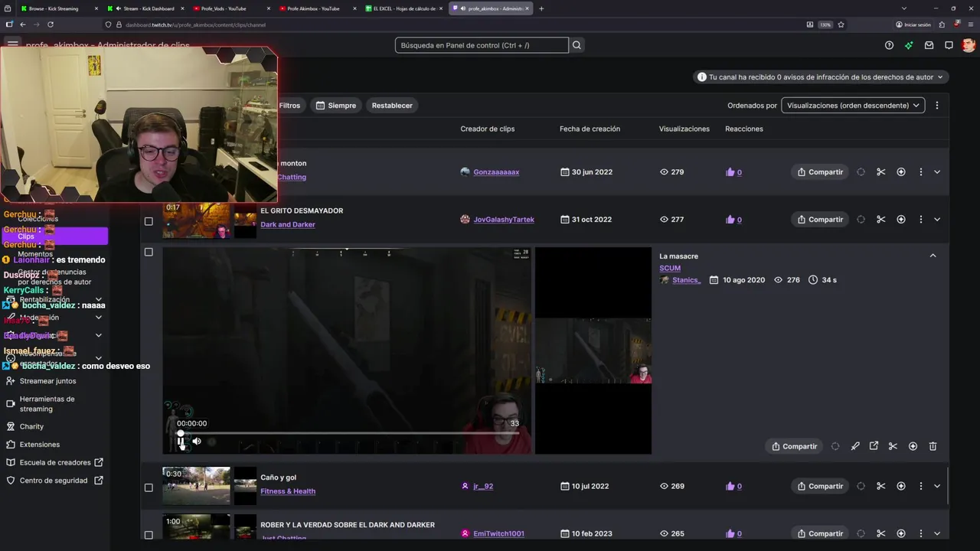This screenshot has height=551, width=980.
Task: Click the dashed-circle icon in EL GRITO DESMAYADOR row
Action: click(861, 220)
